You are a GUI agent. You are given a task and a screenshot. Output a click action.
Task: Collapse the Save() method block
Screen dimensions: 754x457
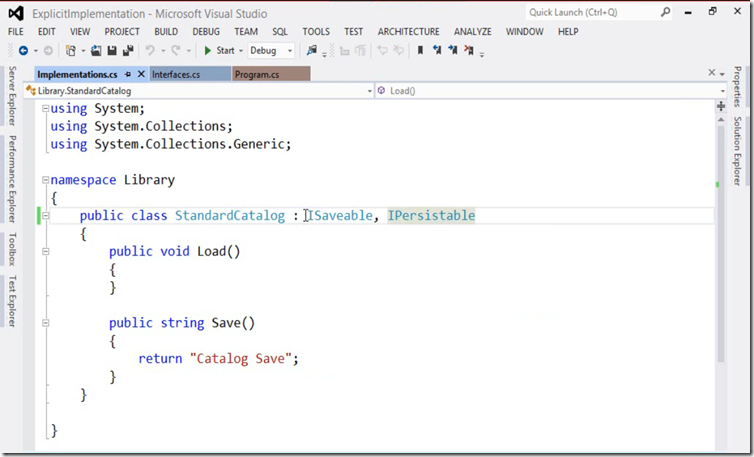(45, 323)
